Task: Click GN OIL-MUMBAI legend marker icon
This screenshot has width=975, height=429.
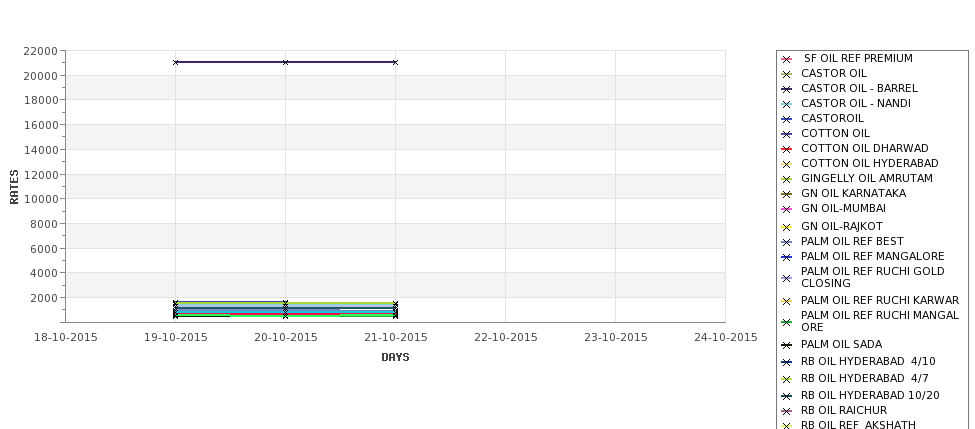Action: coord(786,209)
